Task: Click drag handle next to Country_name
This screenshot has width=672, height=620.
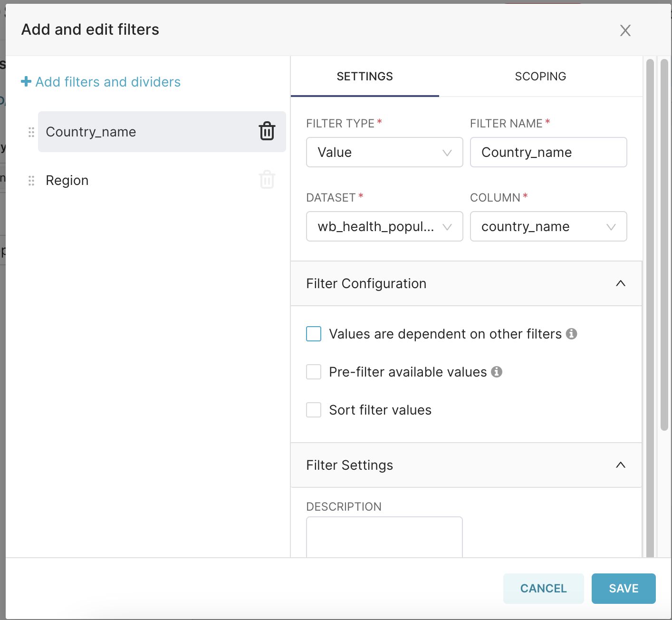Action: [31, 132]
